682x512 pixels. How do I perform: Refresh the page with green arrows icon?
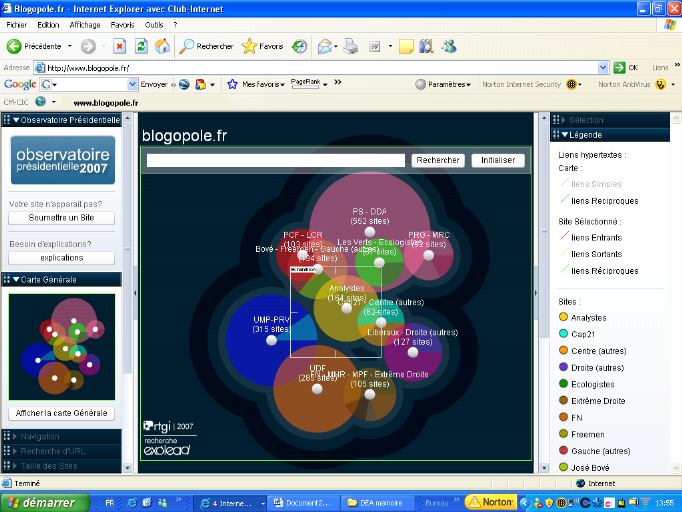click(141, 46)
